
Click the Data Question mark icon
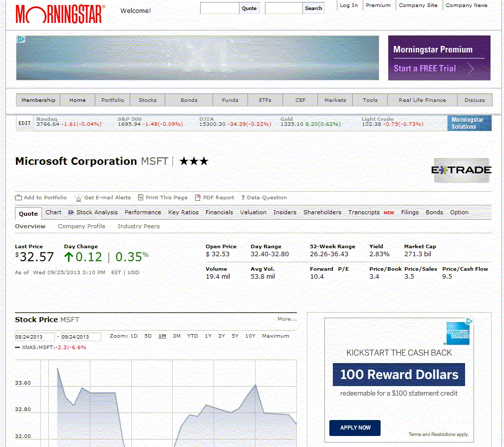coord(243,198)
